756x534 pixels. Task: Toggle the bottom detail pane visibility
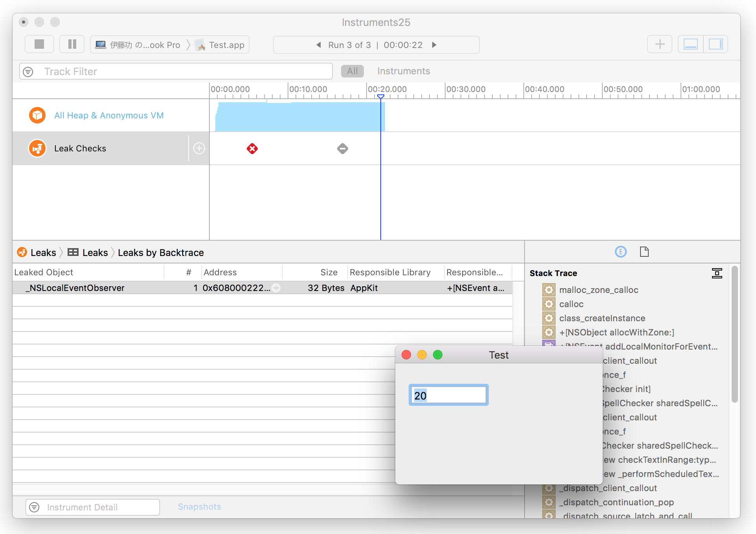tap(690, 44)
